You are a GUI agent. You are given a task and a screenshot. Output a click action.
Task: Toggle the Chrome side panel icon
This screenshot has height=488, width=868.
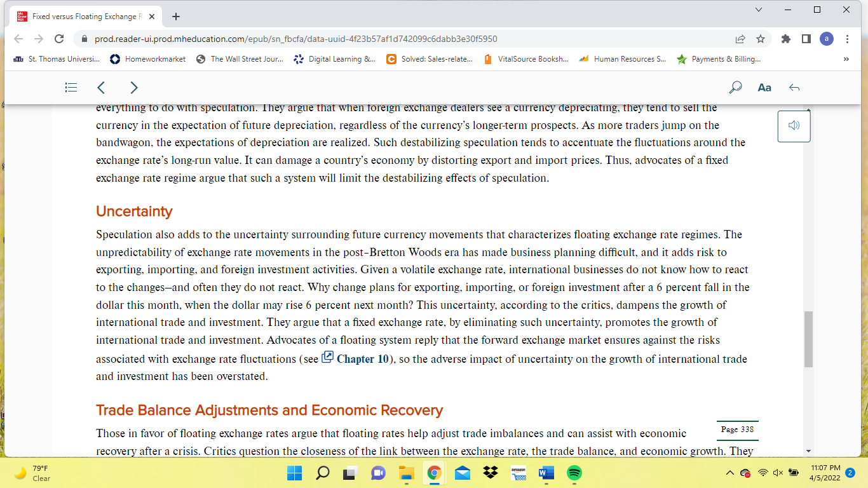806,39
